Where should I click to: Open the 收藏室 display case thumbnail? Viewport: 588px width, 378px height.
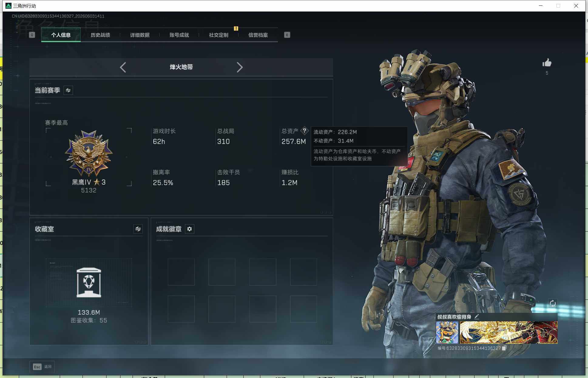89,283
